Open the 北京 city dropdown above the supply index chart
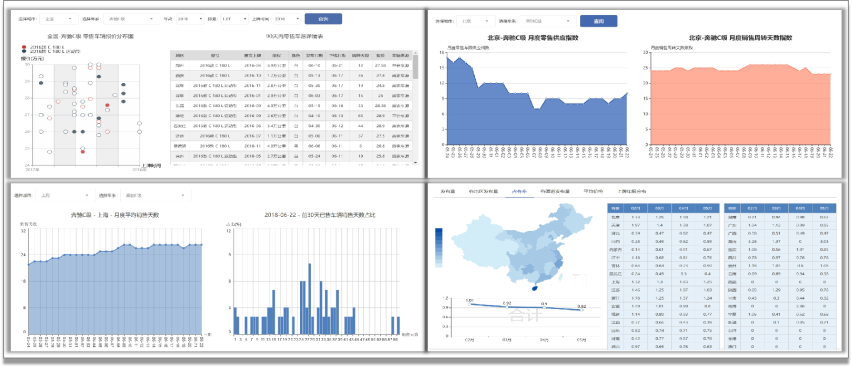Viewport: 852px width, 368px height. coord(475,21)
